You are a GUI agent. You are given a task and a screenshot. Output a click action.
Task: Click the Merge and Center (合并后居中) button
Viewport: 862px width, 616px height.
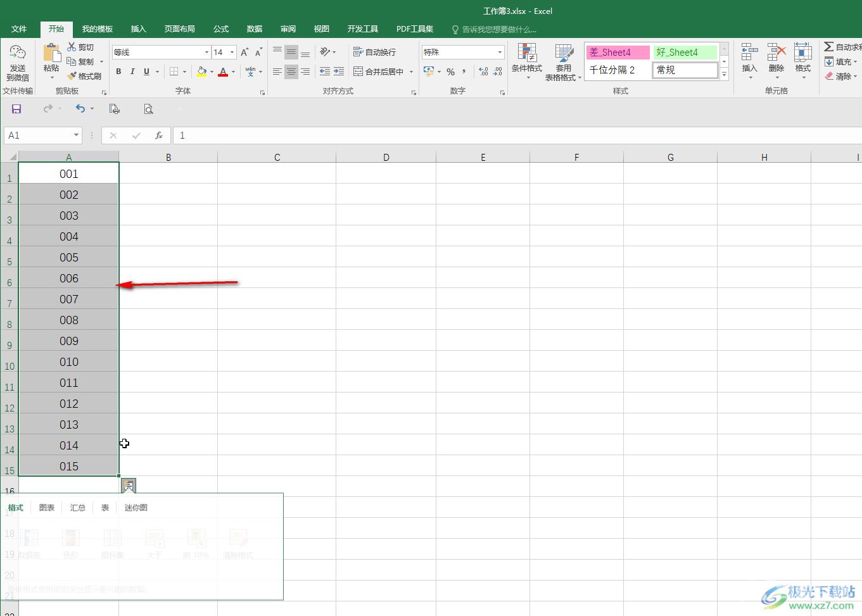point(379,72)
